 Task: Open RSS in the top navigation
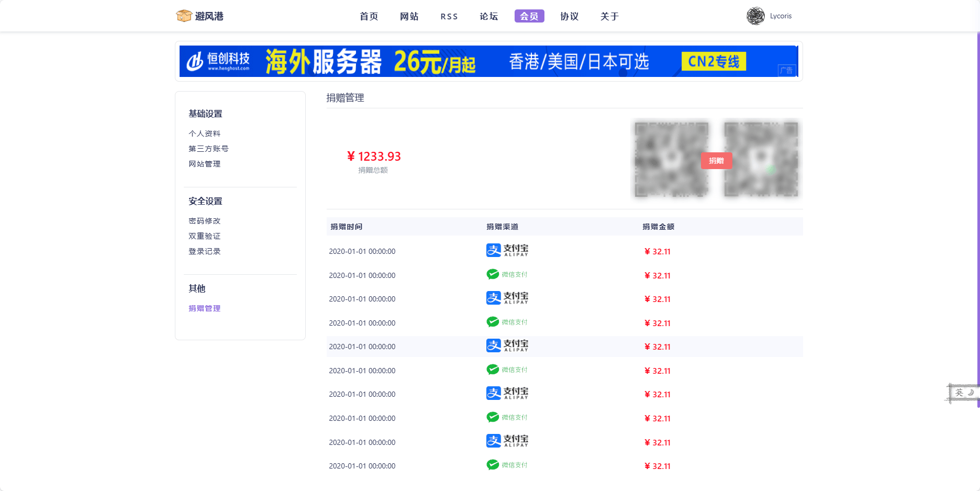[x=449, y=17]
